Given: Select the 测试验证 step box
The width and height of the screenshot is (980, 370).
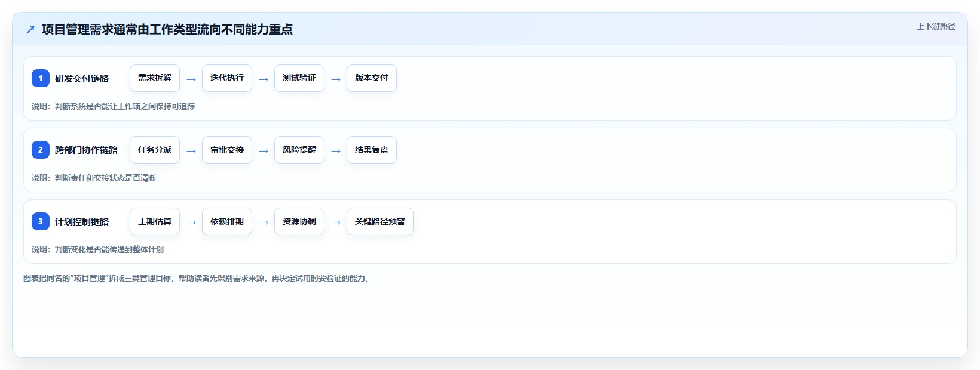Looking at the screenshot, I should click(299, 78).
